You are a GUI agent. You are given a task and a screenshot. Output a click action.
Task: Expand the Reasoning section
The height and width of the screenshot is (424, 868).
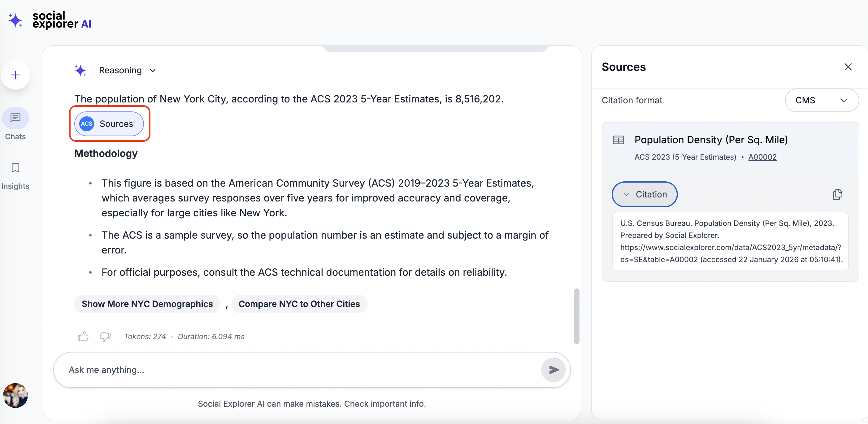tap(127, 70)
